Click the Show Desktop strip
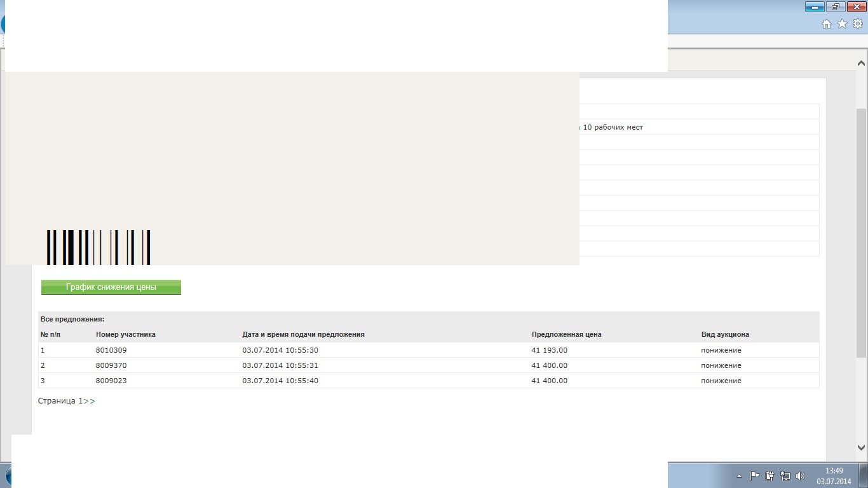 [x=864, y=476]
